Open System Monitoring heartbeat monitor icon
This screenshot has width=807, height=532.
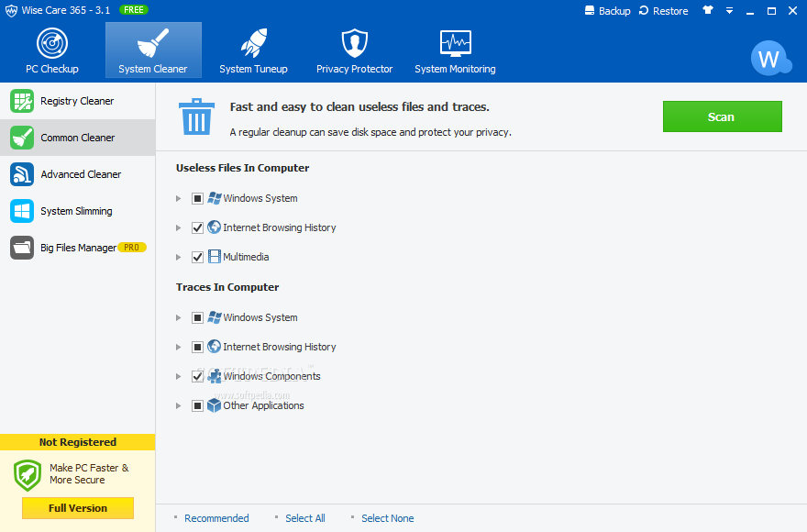coord(456,43)
